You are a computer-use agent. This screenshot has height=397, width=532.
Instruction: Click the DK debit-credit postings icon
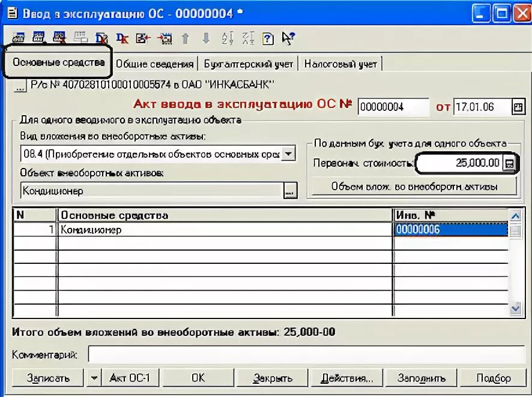click(x=122, y=38)
